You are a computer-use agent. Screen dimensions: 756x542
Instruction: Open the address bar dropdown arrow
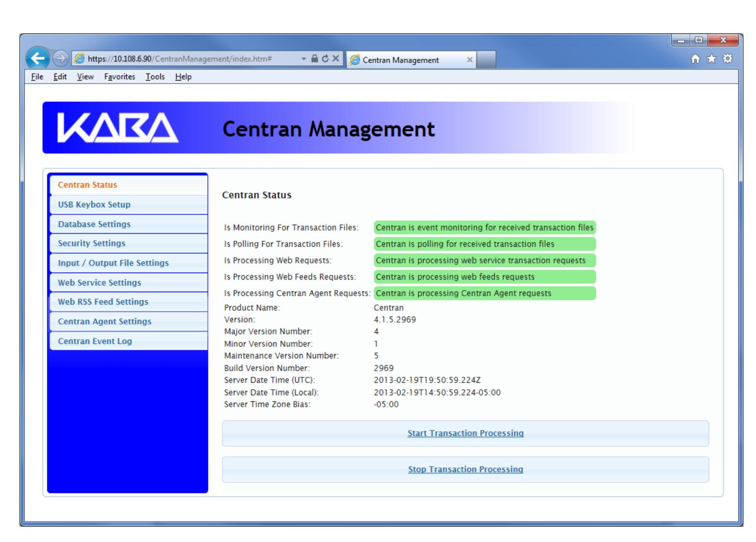pyautogui.click(x=303, y=59)
